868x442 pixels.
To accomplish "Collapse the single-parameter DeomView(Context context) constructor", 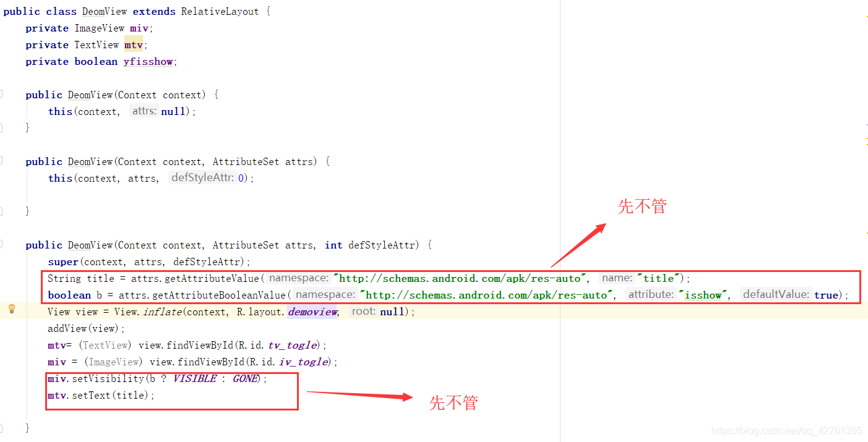I will coord(1,95).
